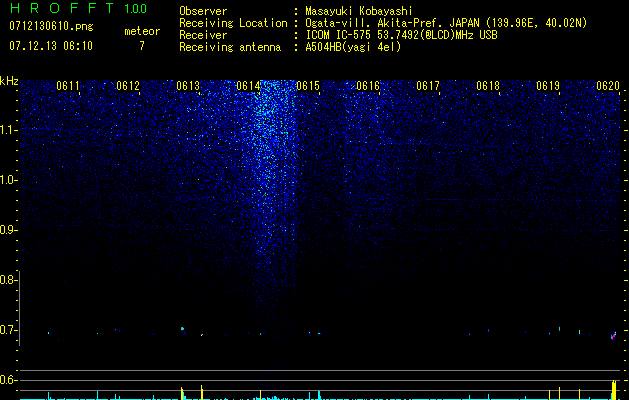Click the HROFFT 1.0.0 title text

click(78, 8)
